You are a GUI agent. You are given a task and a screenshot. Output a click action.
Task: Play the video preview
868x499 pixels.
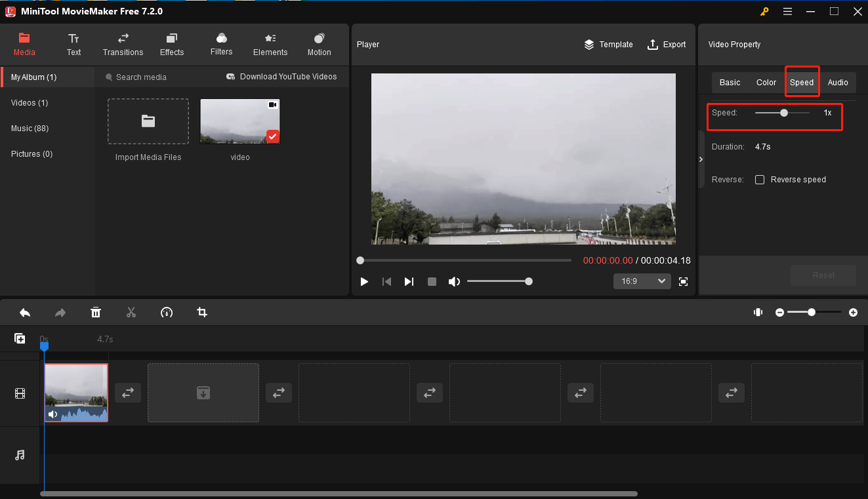tap(364, 281)
